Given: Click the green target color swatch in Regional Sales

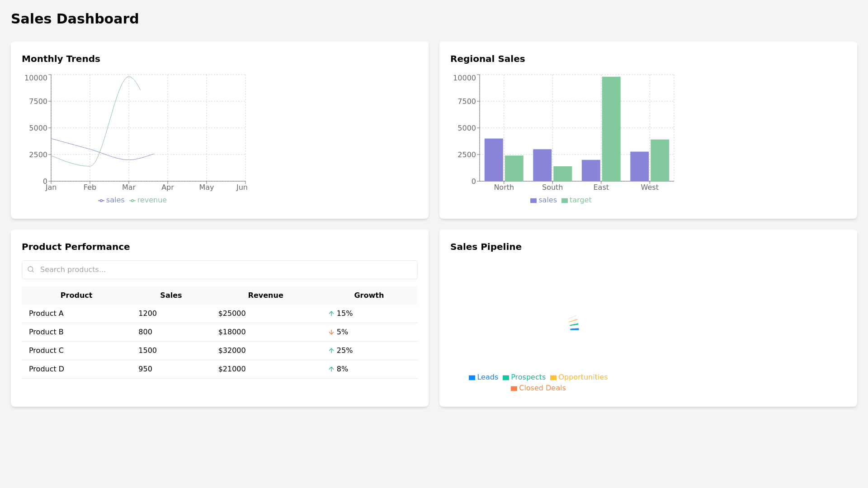Looking at the screenshot, I should tap(564, 200).
